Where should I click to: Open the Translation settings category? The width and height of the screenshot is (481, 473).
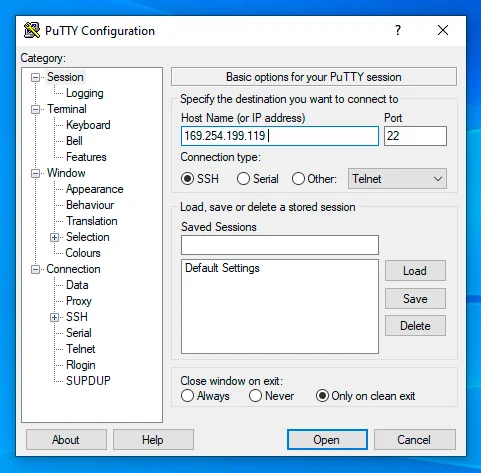92,221
